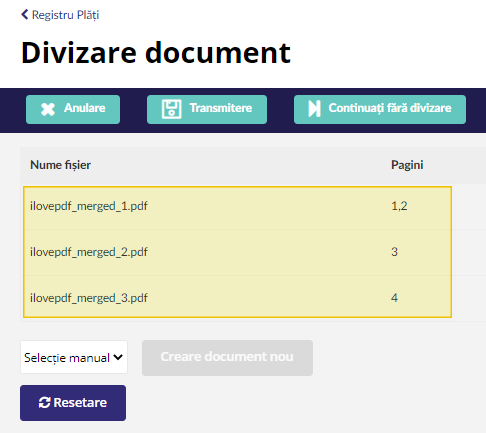Open the Selecție manual dropdown
The height and width of the screenshot is (433, 486).
click(x=74, y=357)
